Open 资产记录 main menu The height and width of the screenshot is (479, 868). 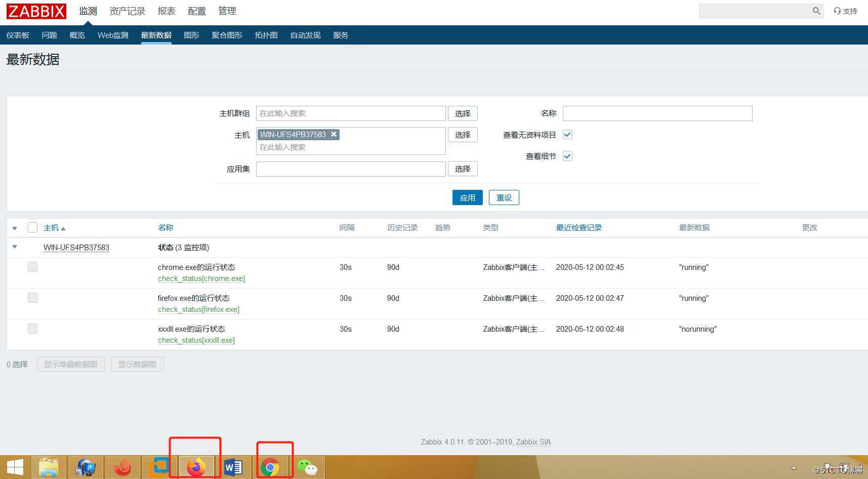(127, 11)
